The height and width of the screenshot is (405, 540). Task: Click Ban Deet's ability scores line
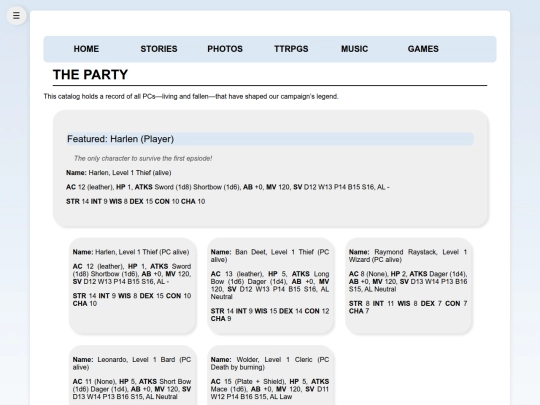point(270,315)
